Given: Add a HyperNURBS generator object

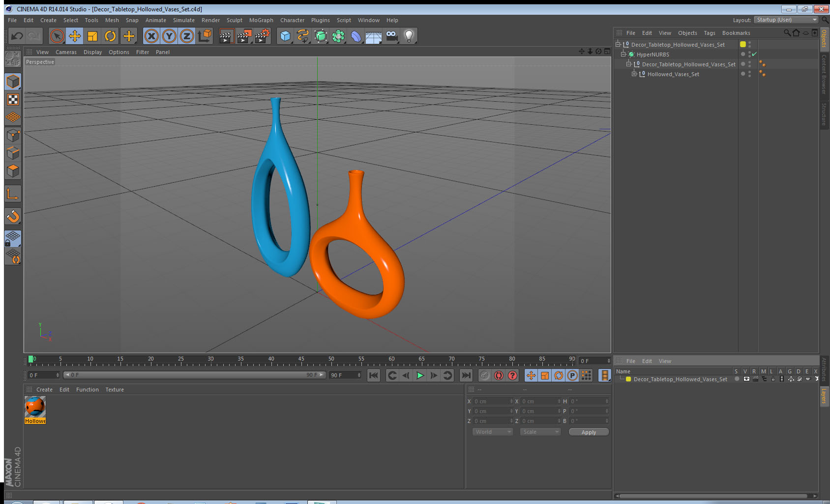Looking at the screenshot, I should 321,36.
